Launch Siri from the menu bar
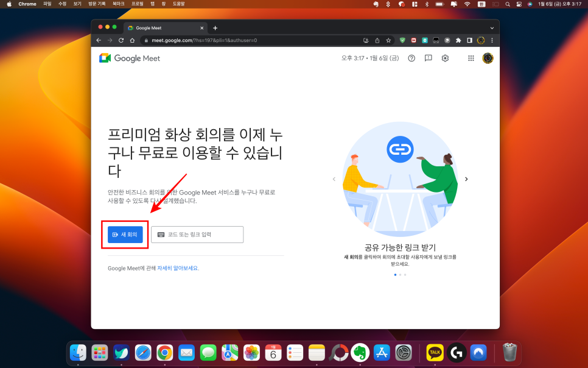 click(530, 4)
